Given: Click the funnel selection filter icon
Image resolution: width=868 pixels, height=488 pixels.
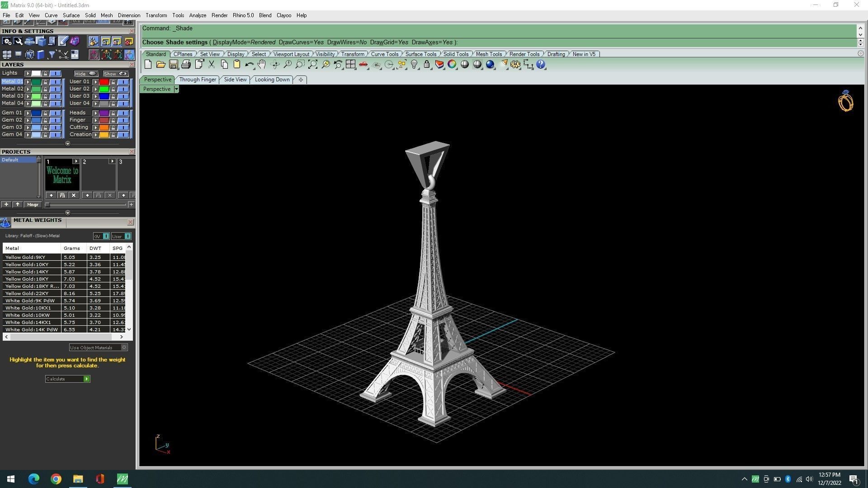Looking at the screenshot, I should (52, 55).
